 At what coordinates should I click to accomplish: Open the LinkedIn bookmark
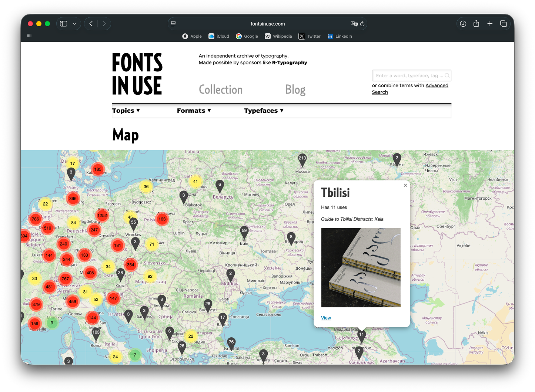coord(340,36)
